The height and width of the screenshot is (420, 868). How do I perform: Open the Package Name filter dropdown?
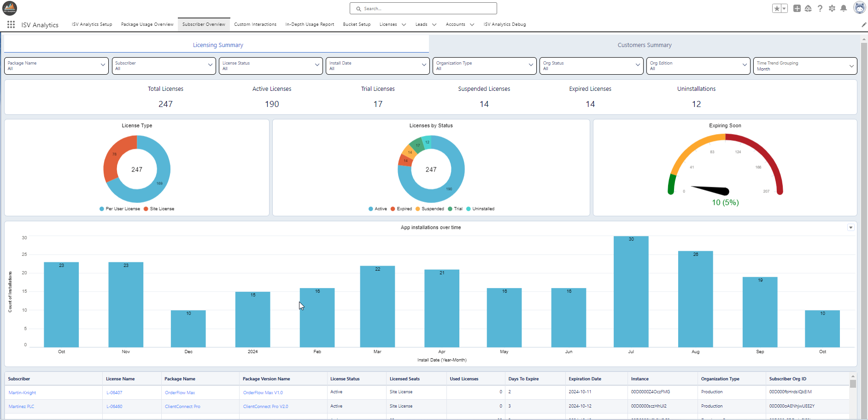coord(57,65)
